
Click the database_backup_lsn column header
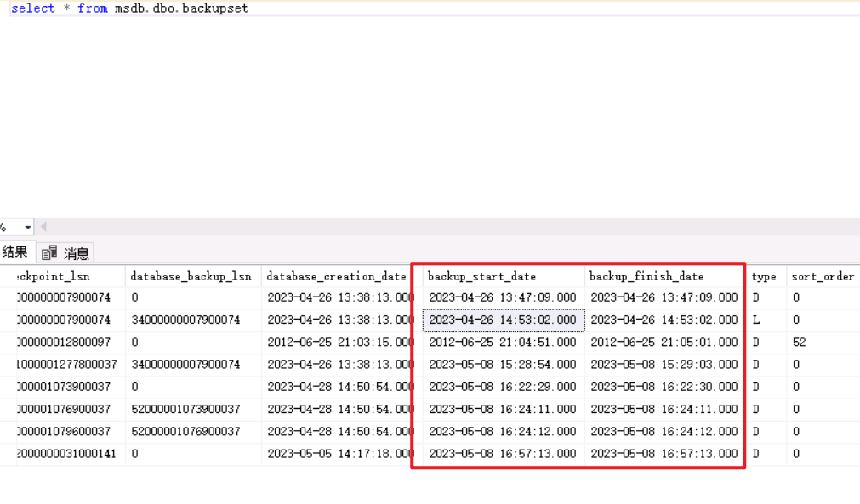[193, 277]
